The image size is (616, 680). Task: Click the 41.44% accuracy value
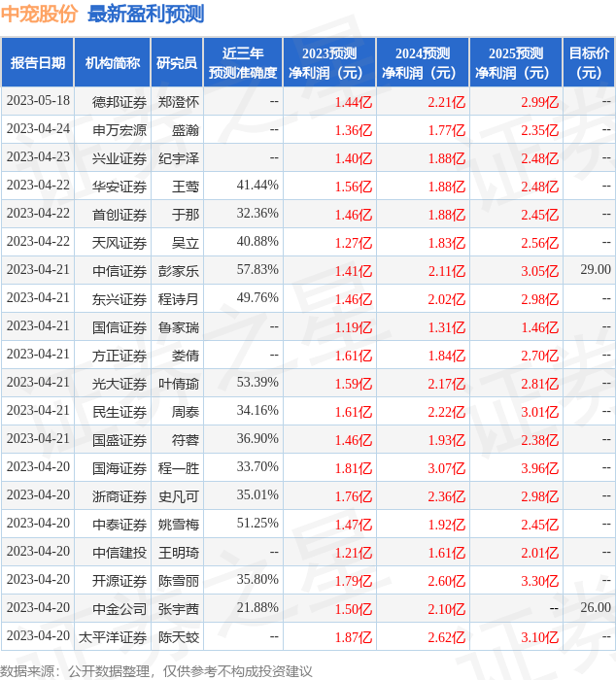(x=257, y=186)
